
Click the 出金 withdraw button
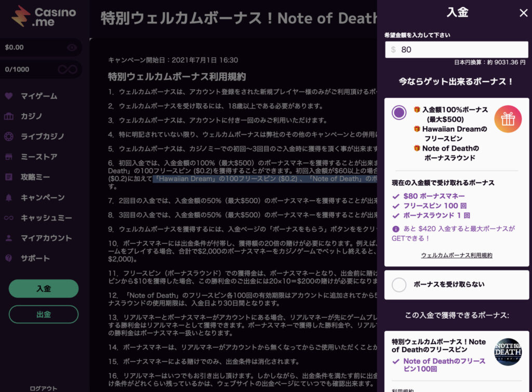click(x=44, y=314)
